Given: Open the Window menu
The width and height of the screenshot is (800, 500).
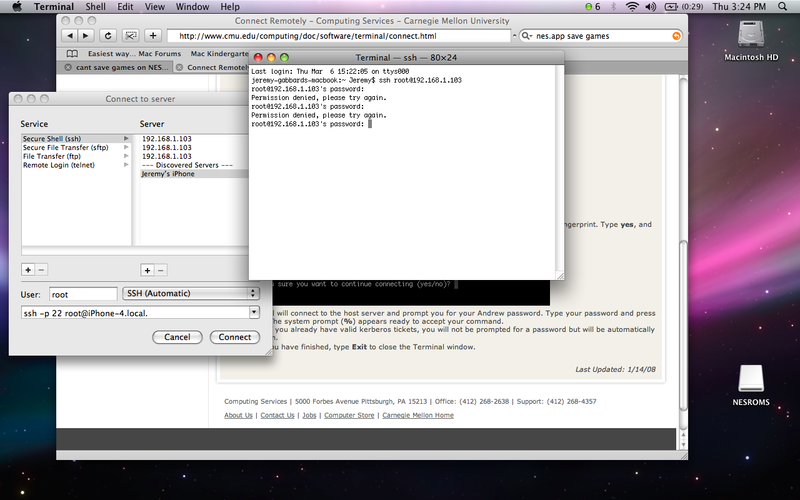Looking at the screenshot, I should pos(192,7).
